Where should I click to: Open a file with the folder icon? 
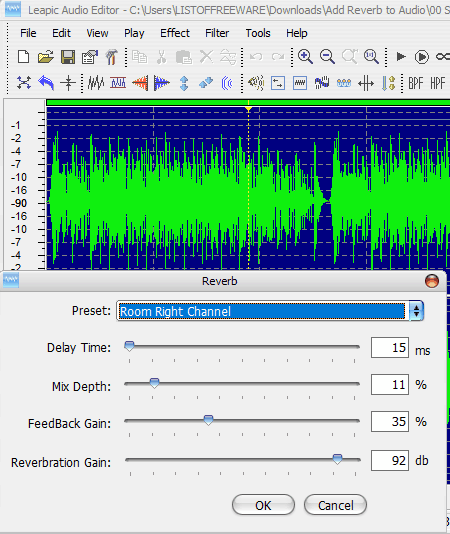pos(46,57)
